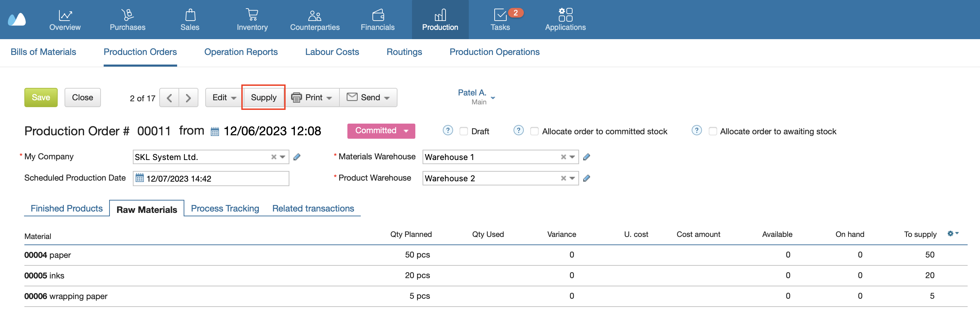Show help for committed stock allocation
The height and width of the screenshot is (320, 980).
519,130
